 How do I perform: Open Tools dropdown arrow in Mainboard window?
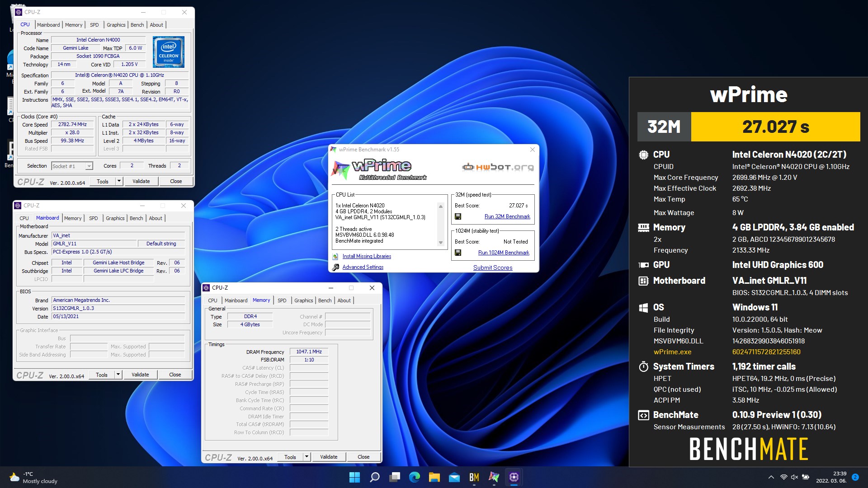coord(118,375)
